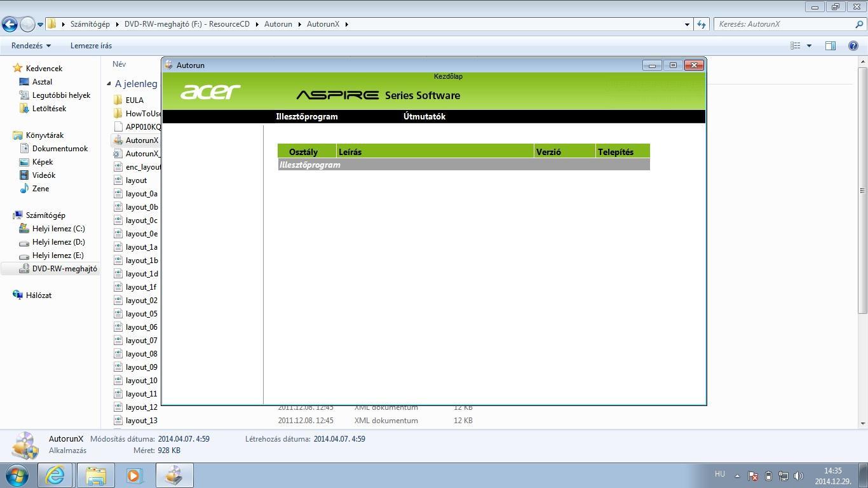This screenshot has height=488, width=868.
Task: Select the layout_13 file
Action: tap(142, 420)
